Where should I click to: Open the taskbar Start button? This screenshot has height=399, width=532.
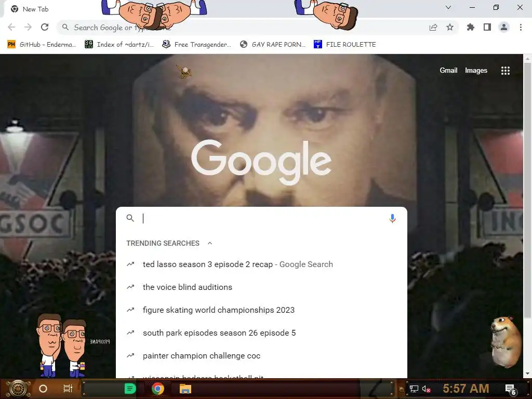point(18,389)
